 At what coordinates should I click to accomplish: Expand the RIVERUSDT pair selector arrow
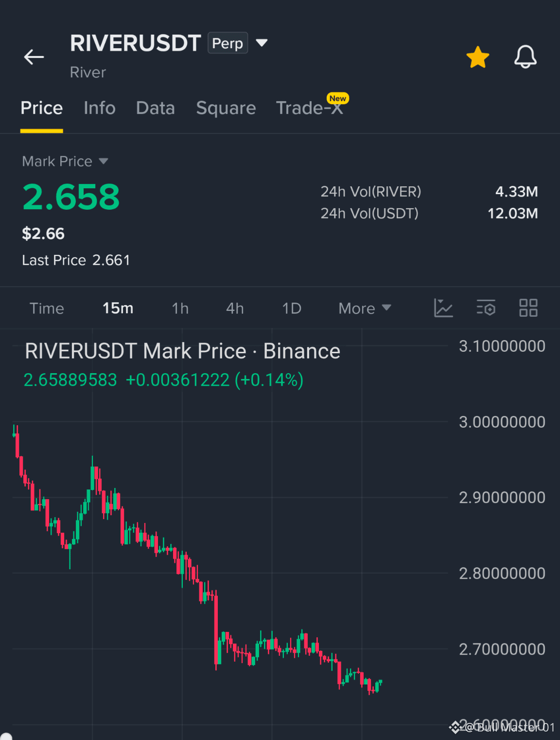(262, 43)
